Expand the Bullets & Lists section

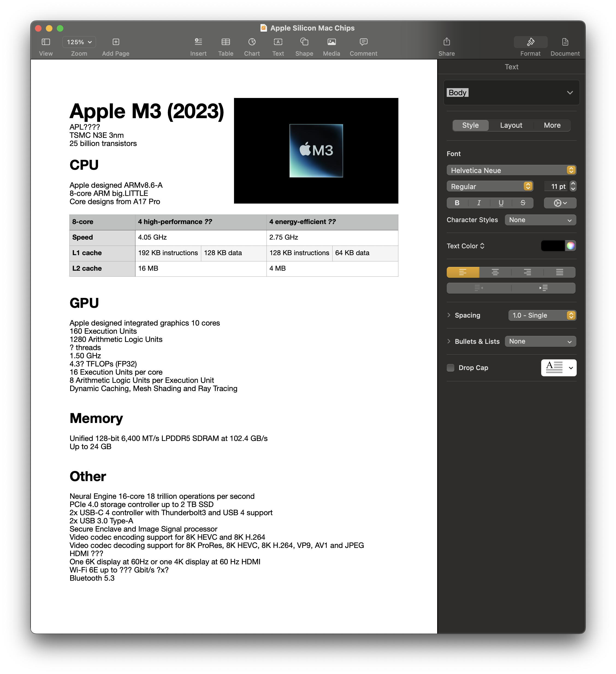coord(449,341)
